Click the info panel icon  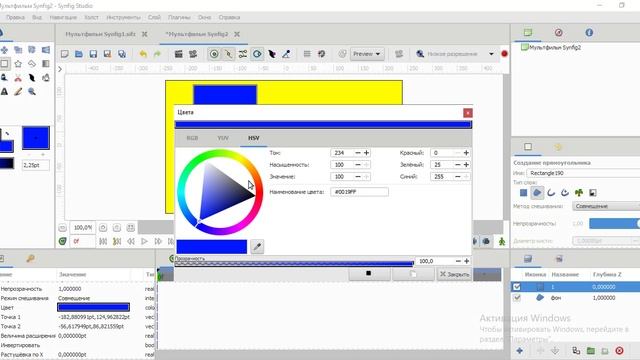click(x=589, y=33)
